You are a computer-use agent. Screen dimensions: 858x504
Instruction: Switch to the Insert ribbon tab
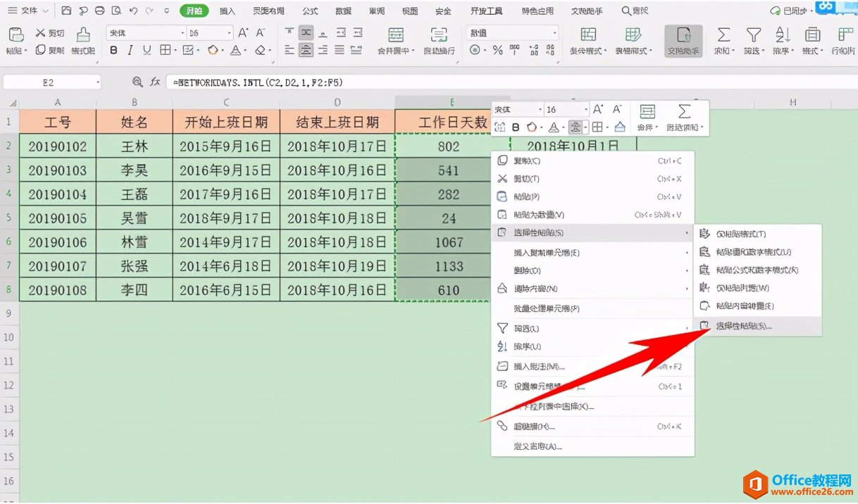[227, 11]
